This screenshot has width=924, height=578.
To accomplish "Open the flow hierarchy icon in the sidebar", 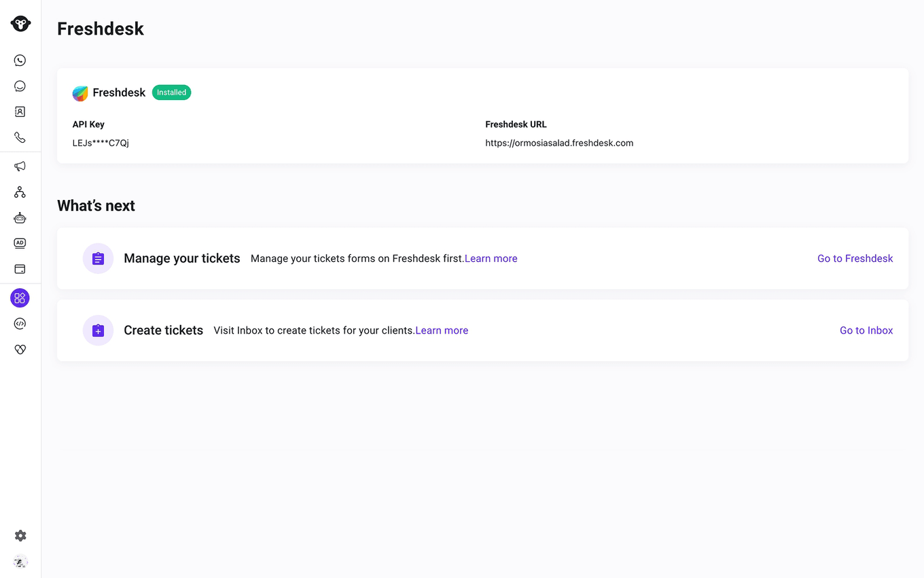I will coord(20,192).
